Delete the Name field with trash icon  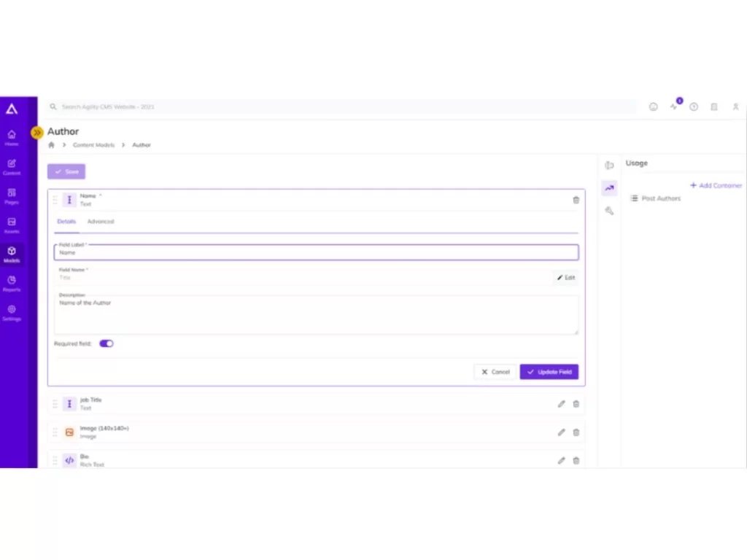pyautogui.click(x=576, y=200)
